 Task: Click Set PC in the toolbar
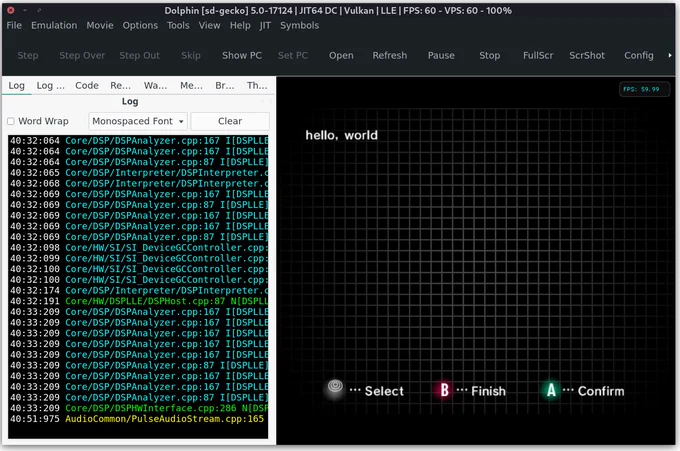[x=293, y=56]
